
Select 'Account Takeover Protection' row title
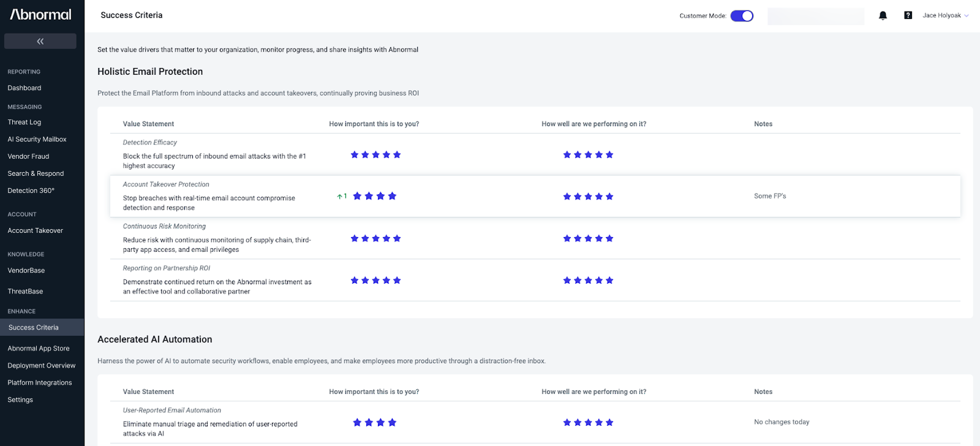coord(166,184)
